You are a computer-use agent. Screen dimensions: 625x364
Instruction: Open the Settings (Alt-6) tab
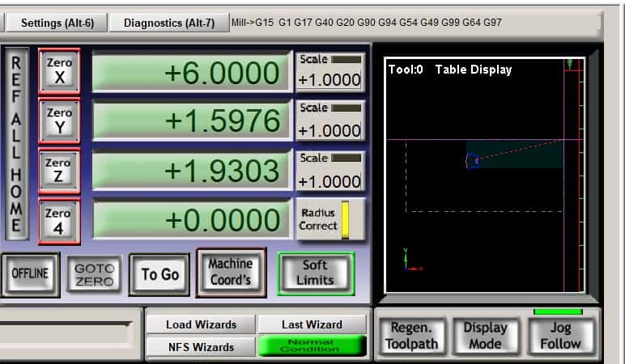(57, 23)
